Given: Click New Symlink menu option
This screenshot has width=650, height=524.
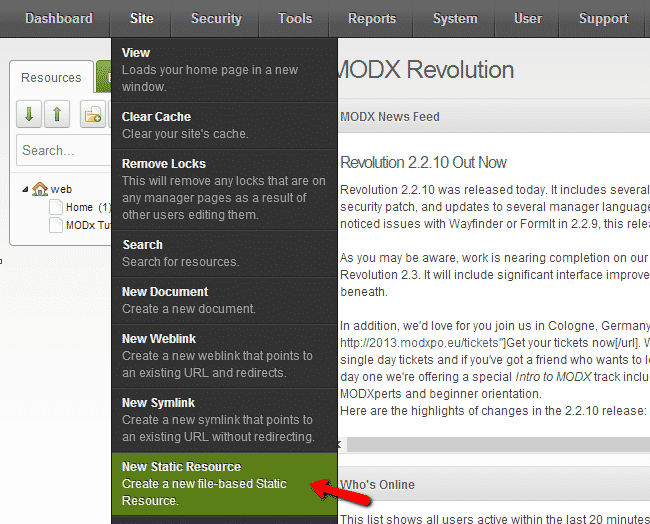Looking at the screenshot, I should pos(224,419).
